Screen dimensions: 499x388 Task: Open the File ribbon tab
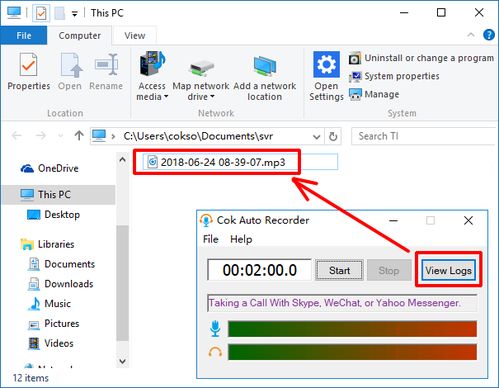24,35
